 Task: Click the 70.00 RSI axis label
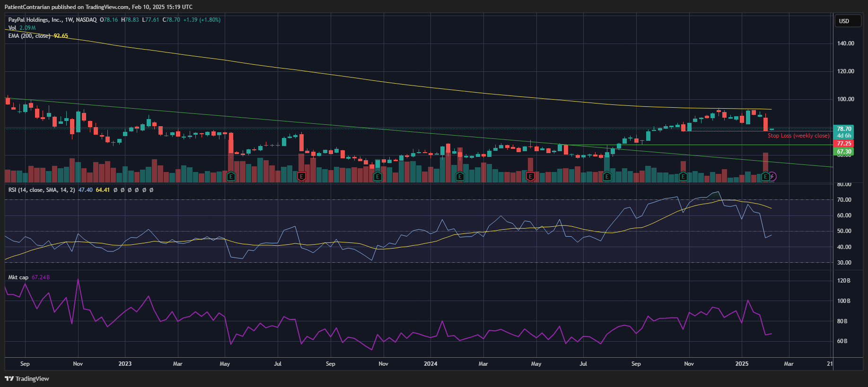(x=844, y=200)
